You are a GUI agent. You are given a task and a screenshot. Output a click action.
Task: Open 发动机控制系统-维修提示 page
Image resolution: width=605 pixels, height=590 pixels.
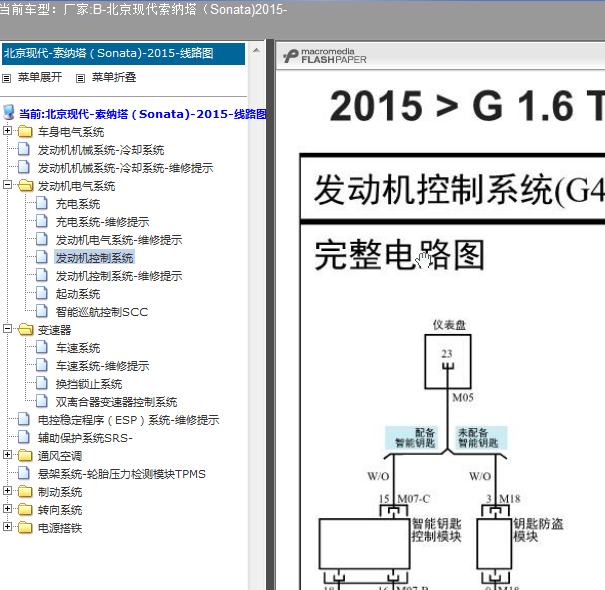click(119, 276)
